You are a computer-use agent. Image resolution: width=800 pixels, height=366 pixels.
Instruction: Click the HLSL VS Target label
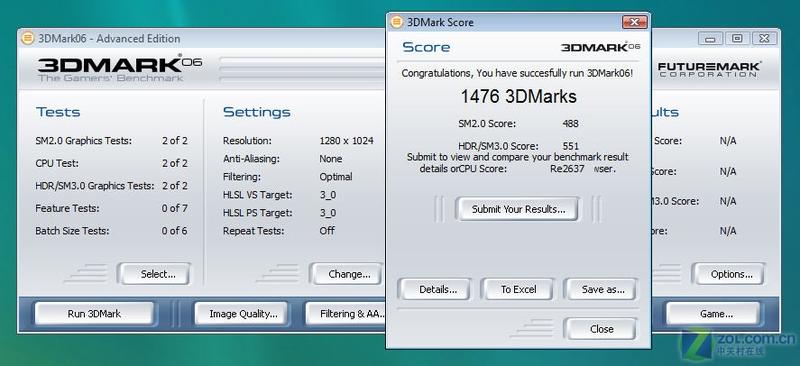(x=257, y=195)
